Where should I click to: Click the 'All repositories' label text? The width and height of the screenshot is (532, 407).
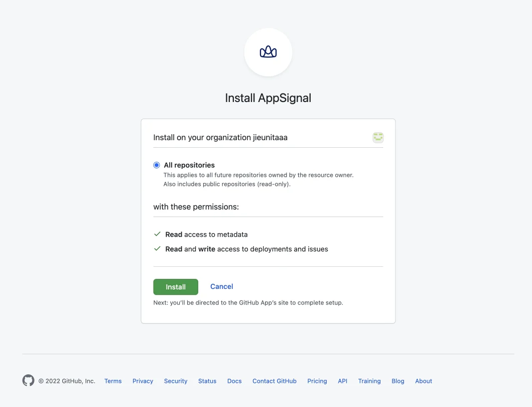pos(189,165)
